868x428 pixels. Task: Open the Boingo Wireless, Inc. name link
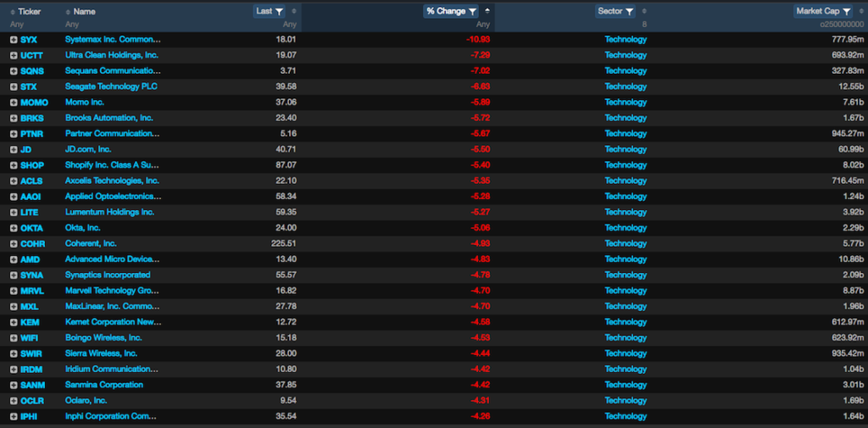coord(103,337)
